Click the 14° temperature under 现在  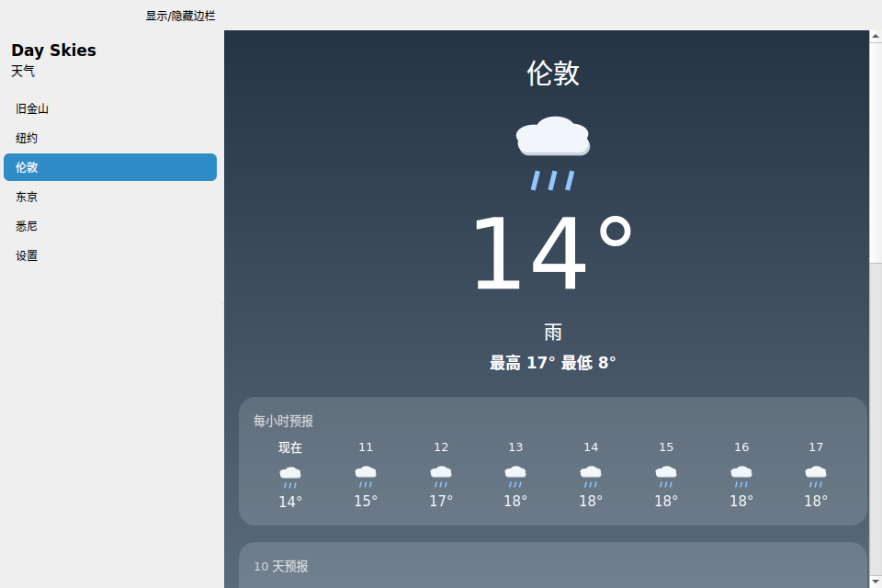(290, 502)
